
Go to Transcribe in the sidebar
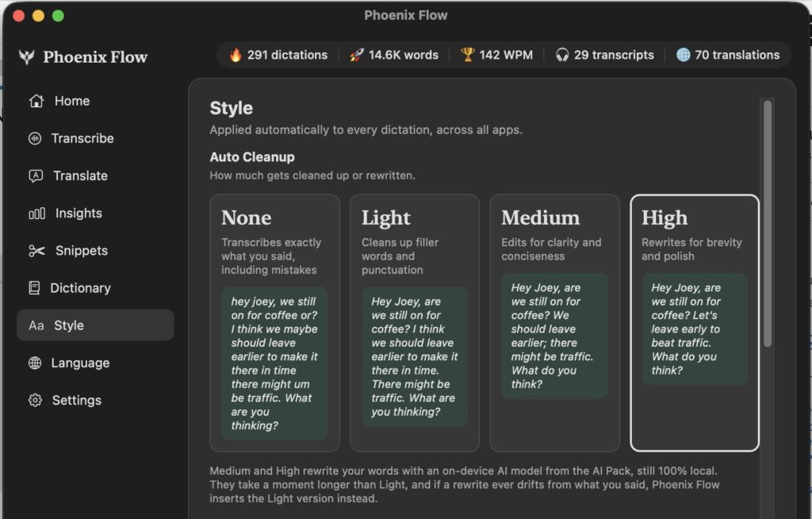point(82,138)
